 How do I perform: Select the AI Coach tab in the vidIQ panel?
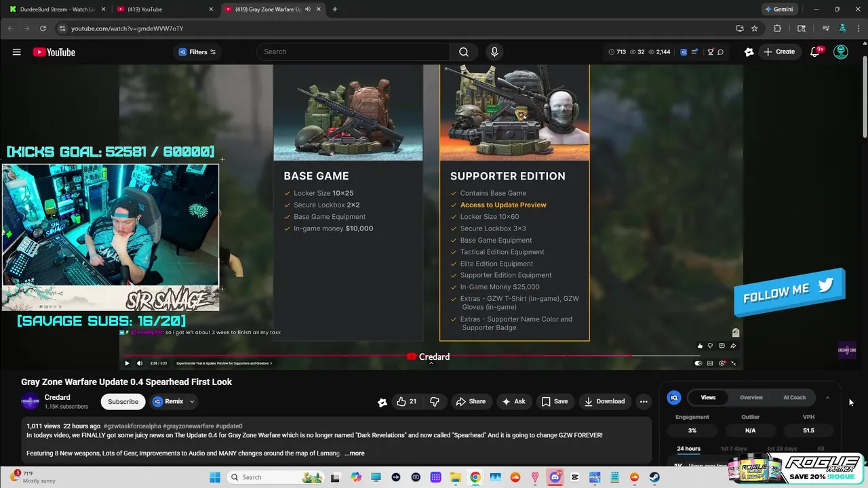pos(794,398)
